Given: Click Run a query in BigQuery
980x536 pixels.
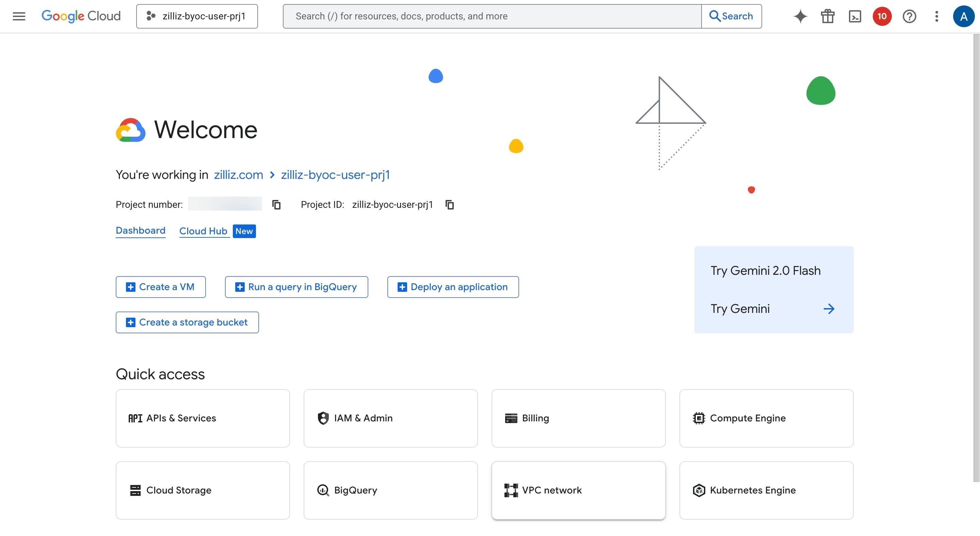Looking at the screenshot, I should [296, 287].
